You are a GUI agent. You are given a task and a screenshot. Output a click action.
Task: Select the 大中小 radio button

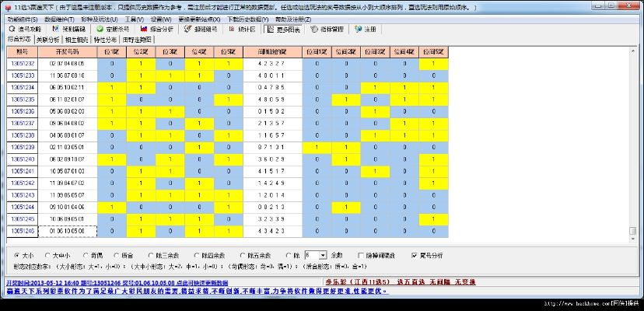point(59,255)
